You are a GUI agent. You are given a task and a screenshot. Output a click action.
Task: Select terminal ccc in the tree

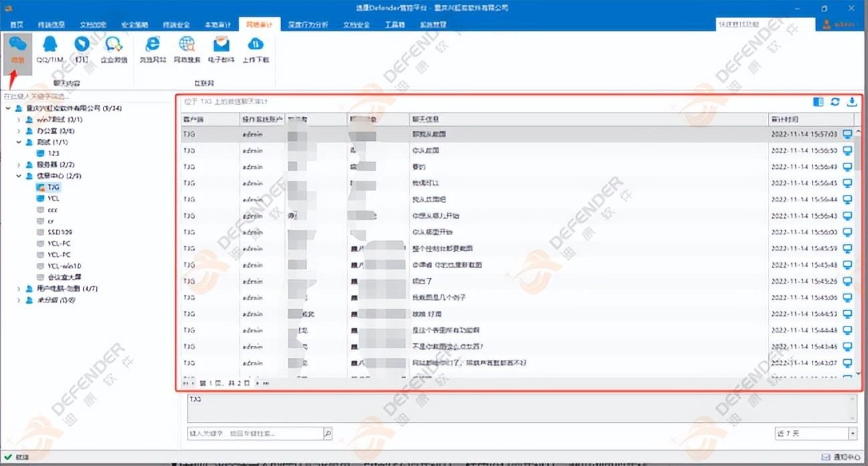click(x=47, y=210)
